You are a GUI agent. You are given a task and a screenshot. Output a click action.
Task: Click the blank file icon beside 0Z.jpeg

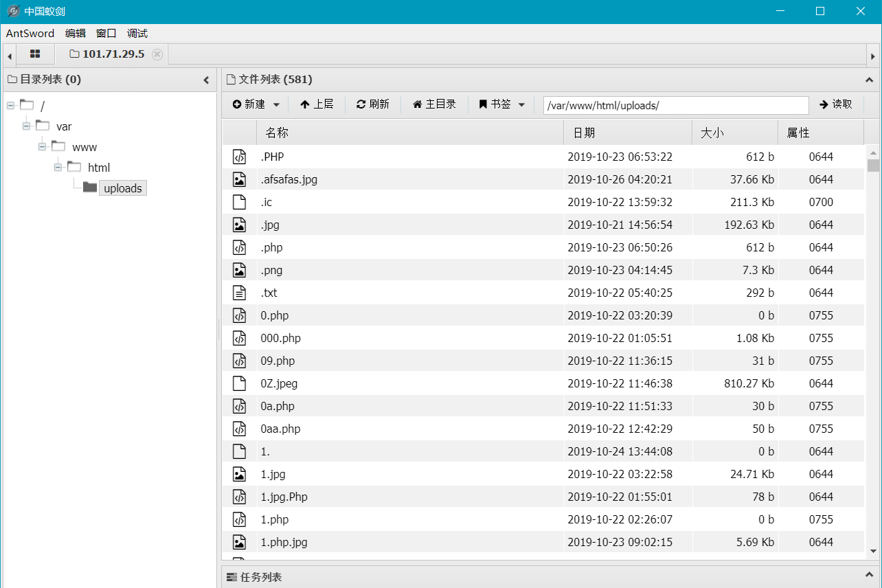tap(239, 383)
